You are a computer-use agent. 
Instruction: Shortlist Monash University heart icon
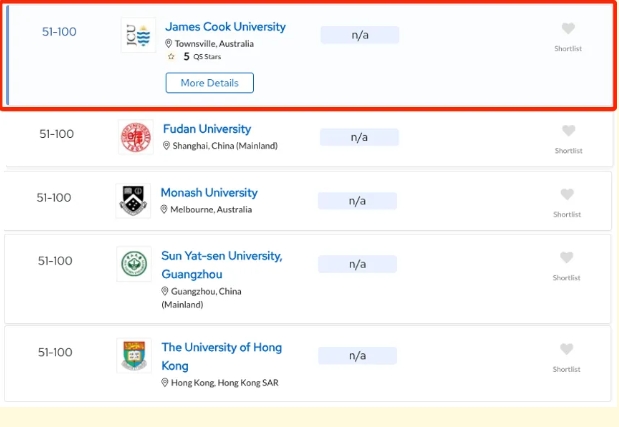coord(567,194)
